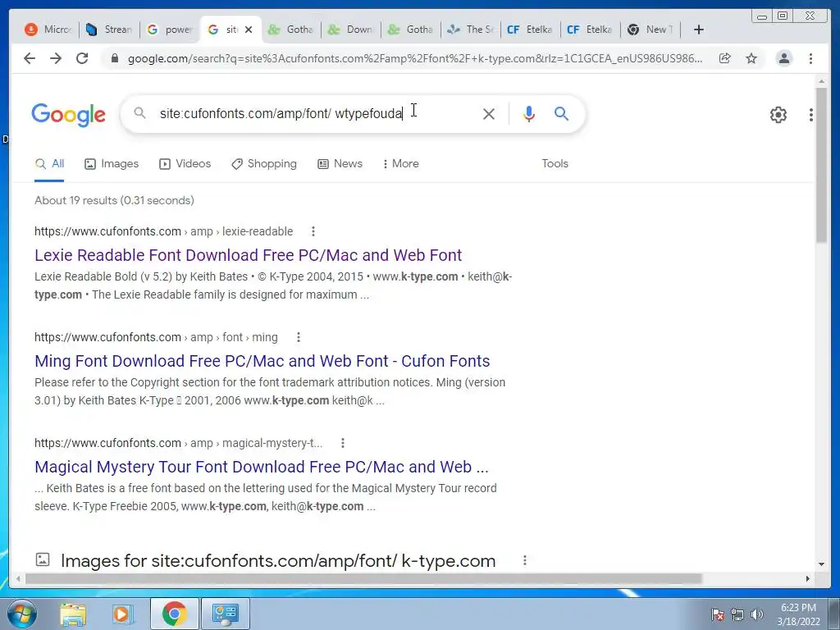Click the network tray icon

pos(737,614)
